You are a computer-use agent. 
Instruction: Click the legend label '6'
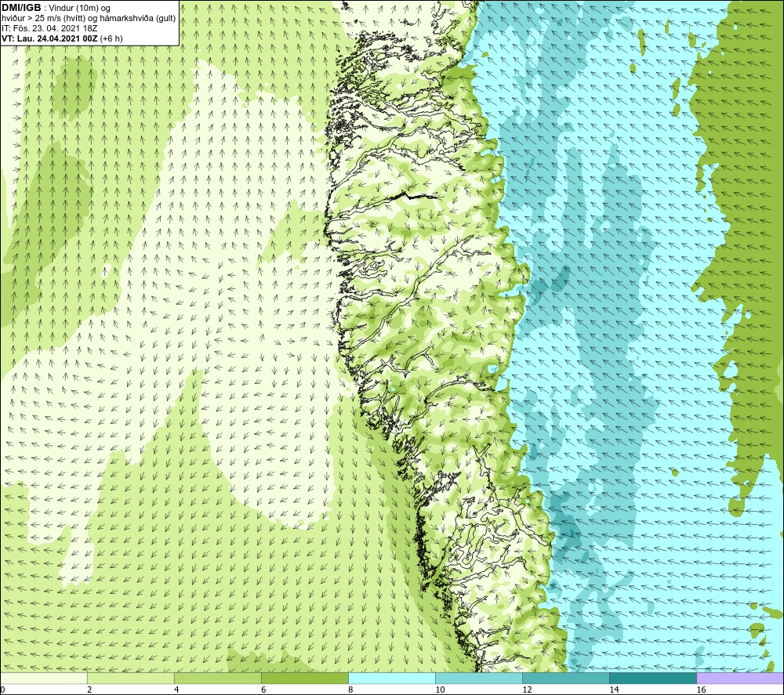[263, 690]
